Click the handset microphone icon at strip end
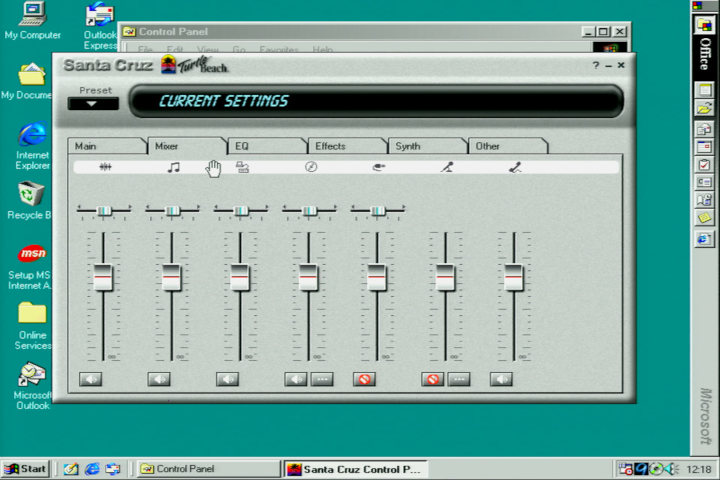 tap(515, 168)
